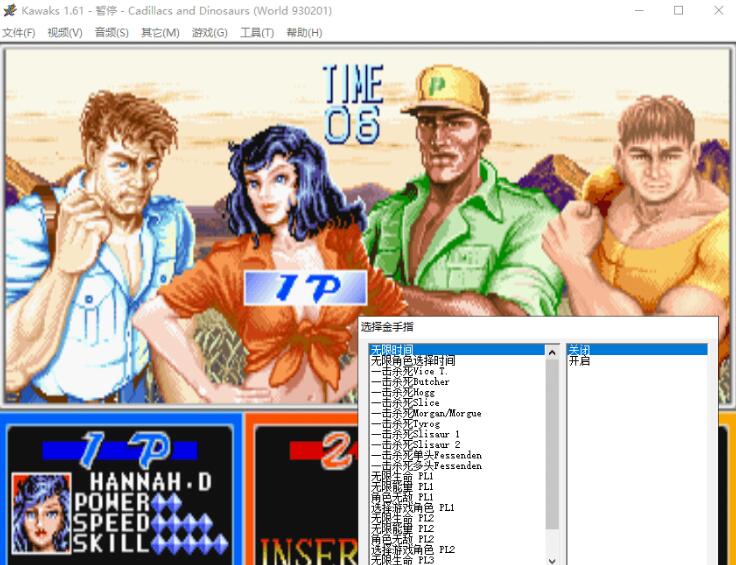The width and height of the screenshot is (736, 565).
Task: Select the 一击杀死单头Fessenden cheat
Action: click(x=457, y=455)
